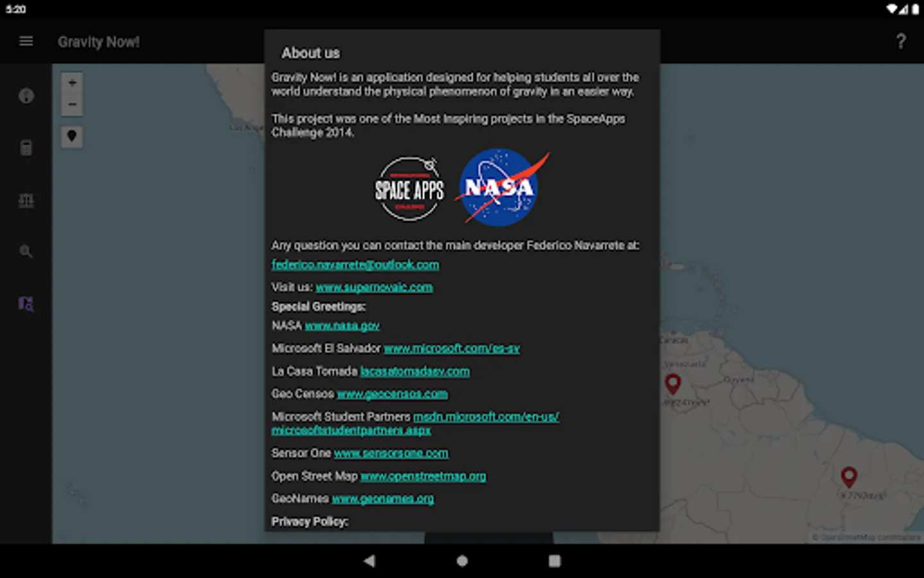Select the red map marker in Brazil
The width and height of the screenshot is (924, 578).
tap(849, 477)
